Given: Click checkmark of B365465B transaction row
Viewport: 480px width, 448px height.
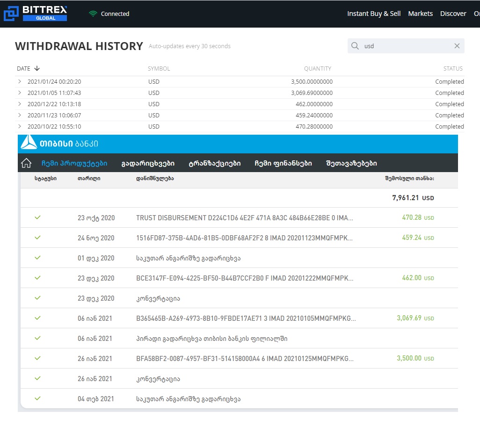Looking at the screenshot, I should pos(37,318).
